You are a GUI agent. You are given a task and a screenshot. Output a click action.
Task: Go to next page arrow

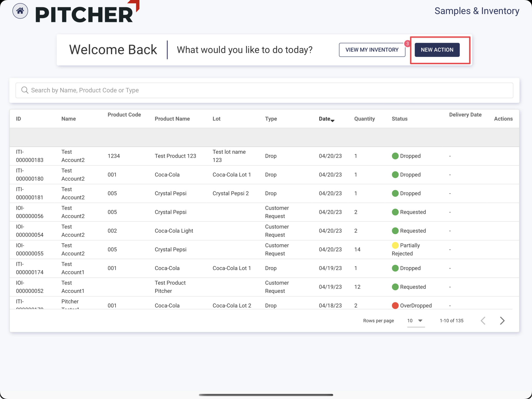click(x=502, y=320)
